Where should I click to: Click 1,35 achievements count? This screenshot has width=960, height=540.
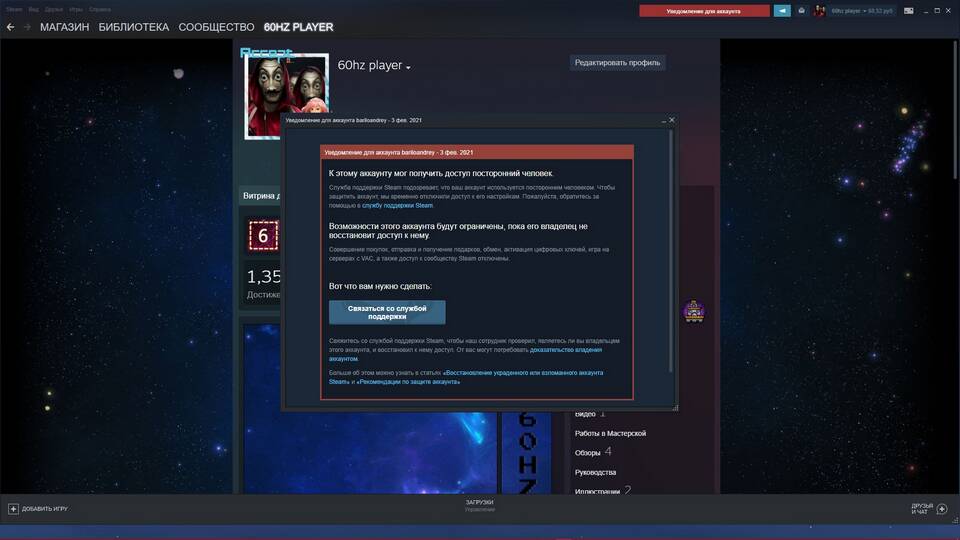tap(263, 277)
